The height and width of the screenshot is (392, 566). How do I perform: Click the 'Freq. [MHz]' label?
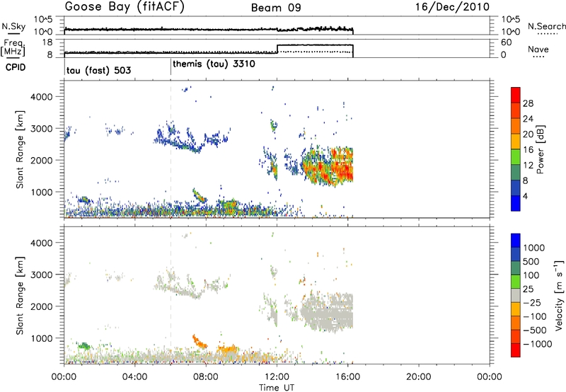13,47
